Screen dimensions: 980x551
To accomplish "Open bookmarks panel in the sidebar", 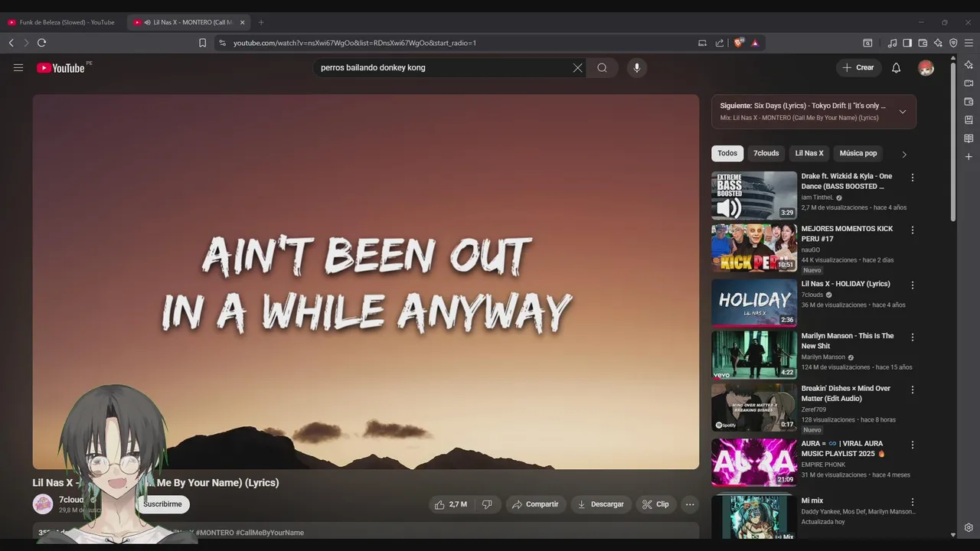I will (969, 120).
